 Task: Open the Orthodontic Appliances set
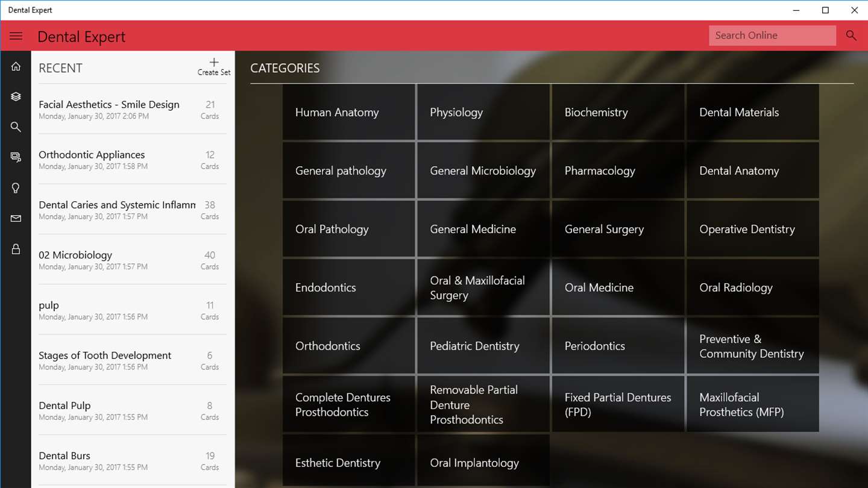coord(133,159)
